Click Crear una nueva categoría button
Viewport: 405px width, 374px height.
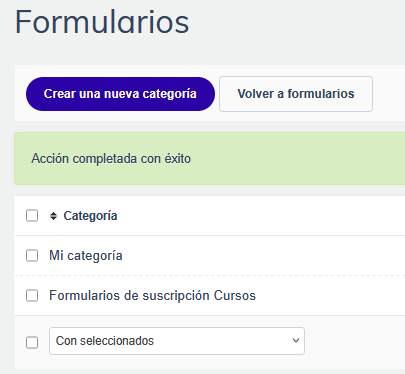coord(120,94)
